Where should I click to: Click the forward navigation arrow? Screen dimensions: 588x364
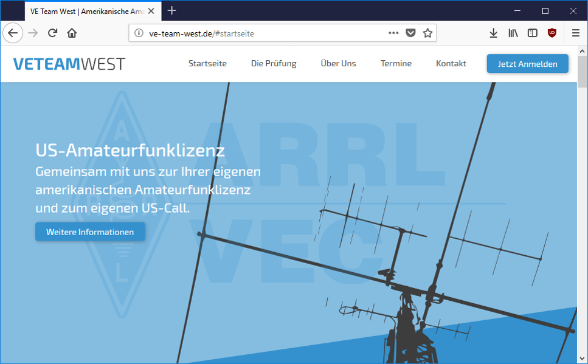(33, 33)
